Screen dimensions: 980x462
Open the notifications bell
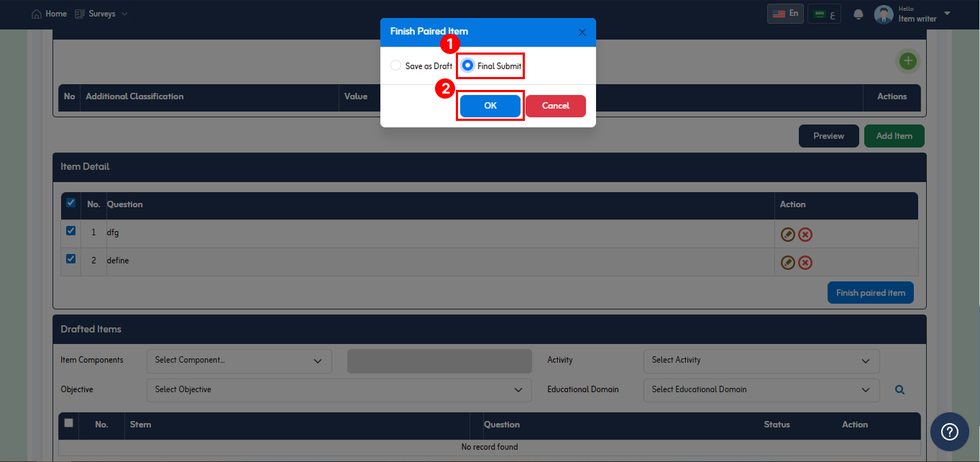coord(858,14)
